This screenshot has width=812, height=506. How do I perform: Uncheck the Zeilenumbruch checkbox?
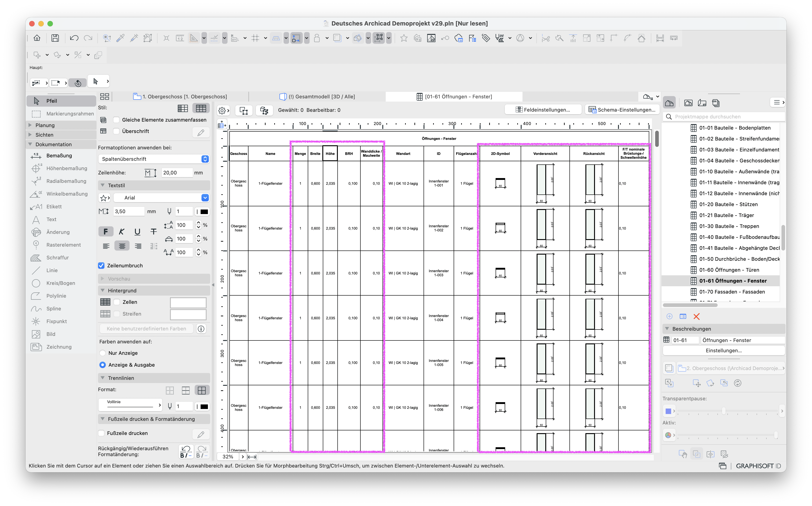pos(101,265)
